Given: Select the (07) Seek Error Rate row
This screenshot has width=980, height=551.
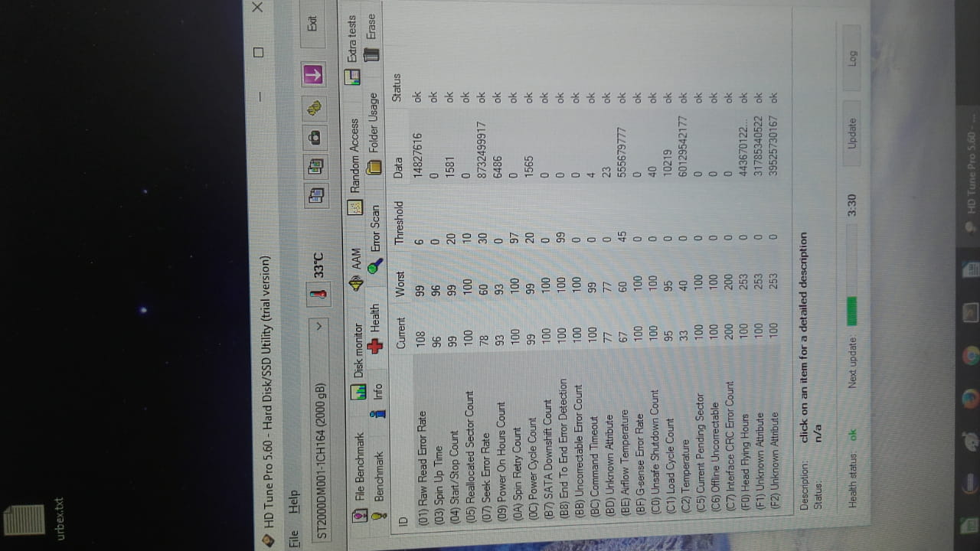Looking at the screenshot, I should point(485,306).
